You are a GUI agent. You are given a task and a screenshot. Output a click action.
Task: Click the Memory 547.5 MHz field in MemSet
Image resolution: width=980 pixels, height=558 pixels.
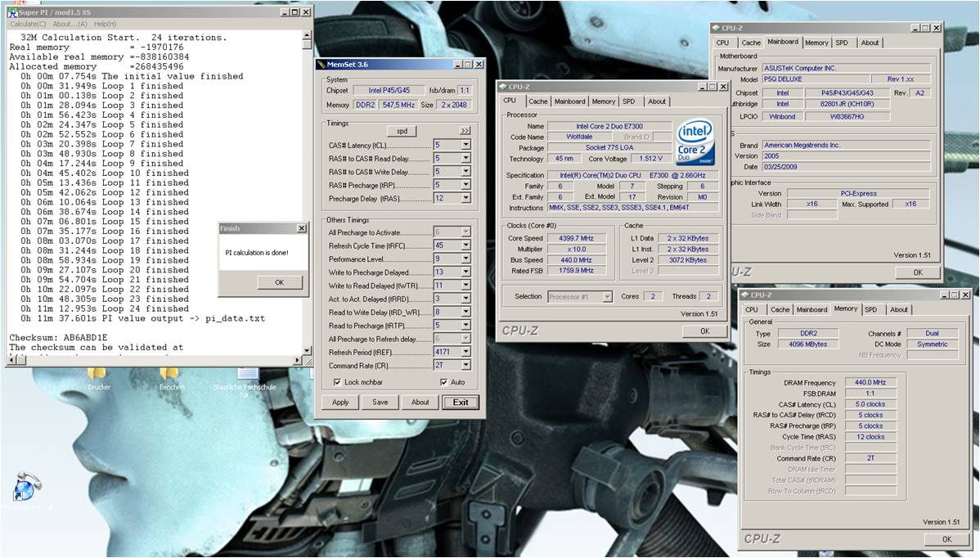398,105
